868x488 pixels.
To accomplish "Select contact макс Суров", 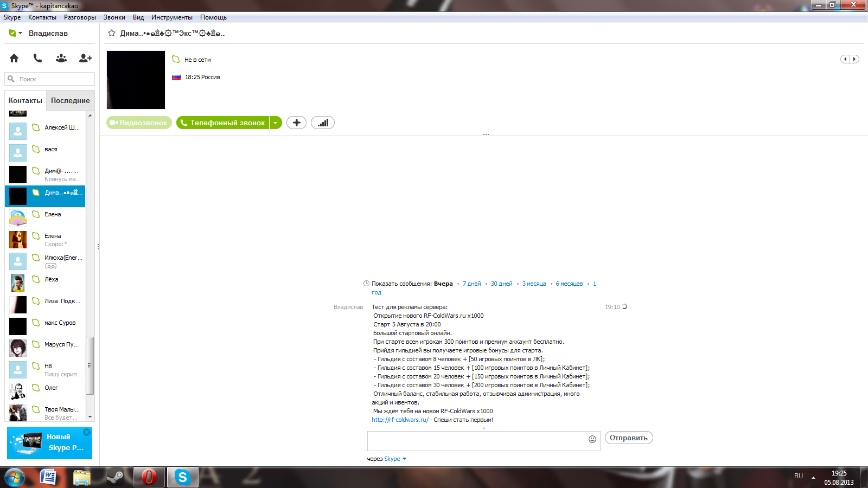I will point(45,326).
